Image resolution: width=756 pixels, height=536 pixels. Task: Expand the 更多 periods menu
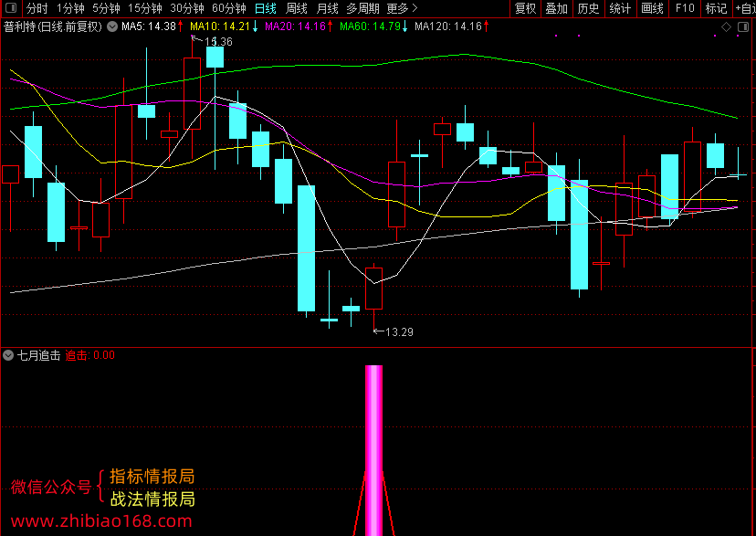point(402,8)
